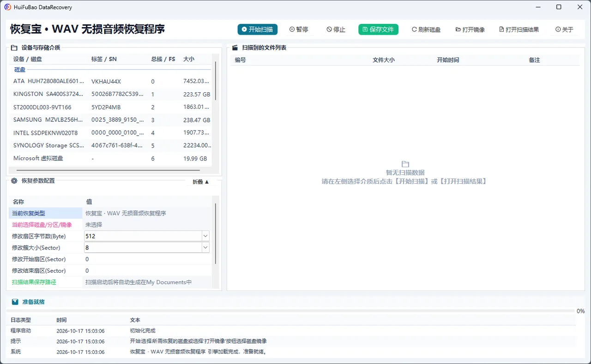Click the HuiFuBao app icon in title bar
591x364 pixels.
(7, 7)
